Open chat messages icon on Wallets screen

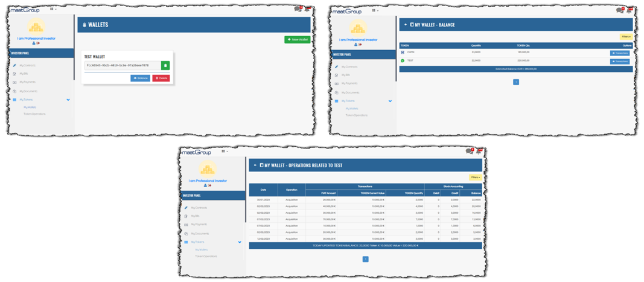pos(298,9)
